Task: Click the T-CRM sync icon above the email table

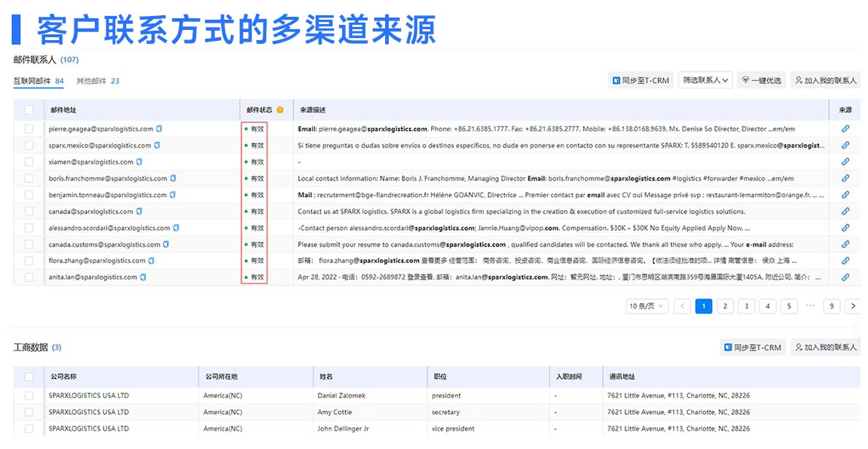Action: pyautogui.click(x=617, y=80)
